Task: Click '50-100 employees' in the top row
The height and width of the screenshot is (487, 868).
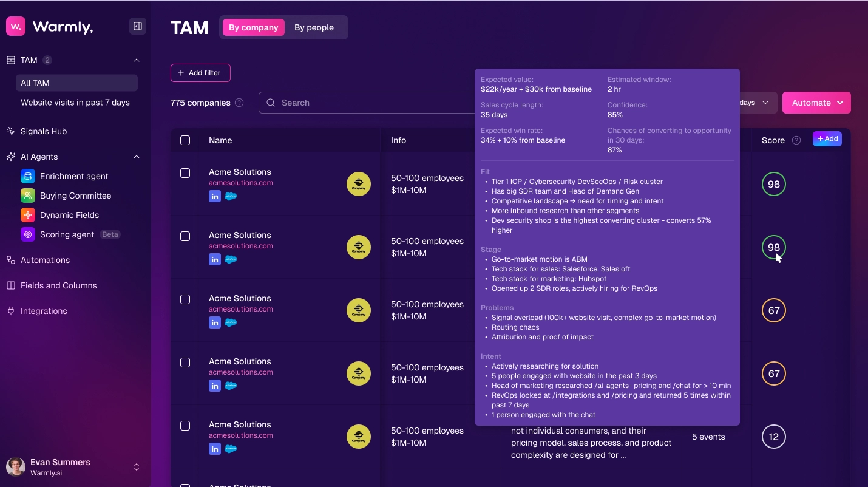Action: pos(427,178)
